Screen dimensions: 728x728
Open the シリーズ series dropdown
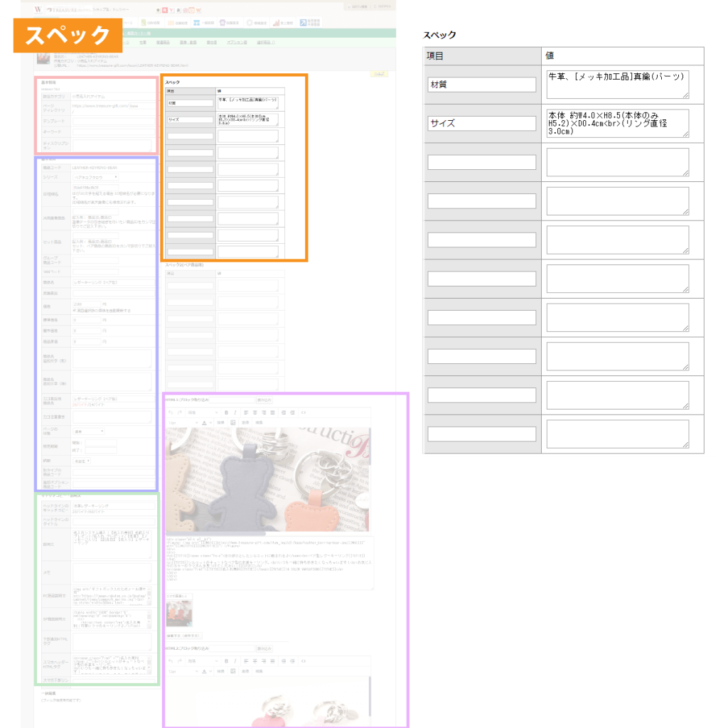[x=95, y=177]
